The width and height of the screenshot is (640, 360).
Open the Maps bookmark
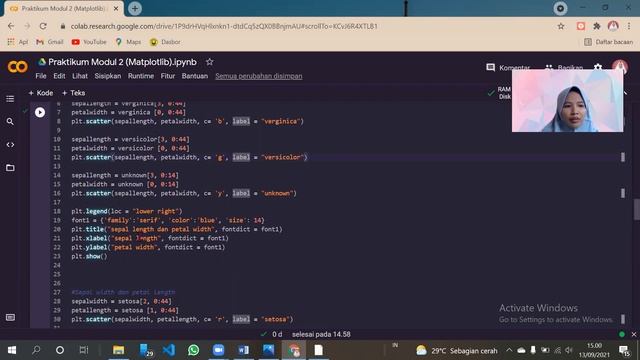[x=128, y=42]
